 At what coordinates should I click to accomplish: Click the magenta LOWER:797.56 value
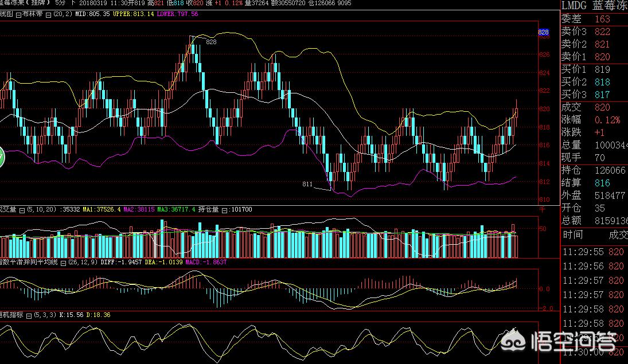coord(177,14)
